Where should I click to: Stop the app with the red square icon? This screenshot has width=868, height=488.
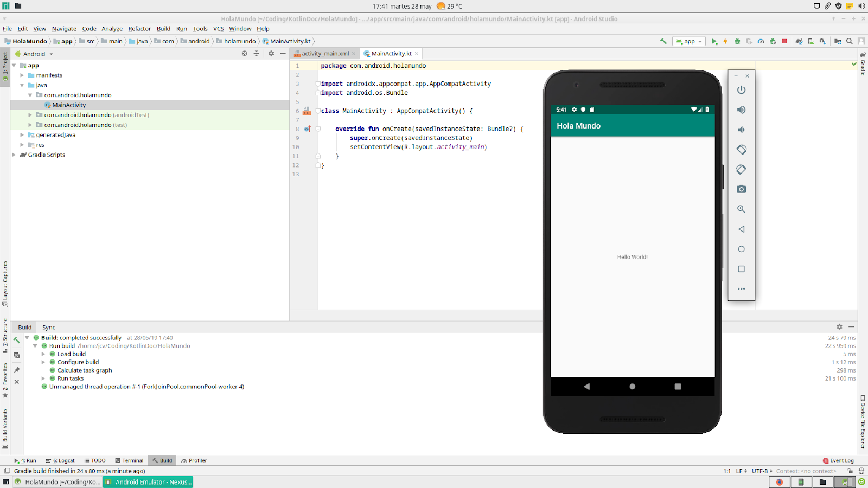[x=783, y=41]
